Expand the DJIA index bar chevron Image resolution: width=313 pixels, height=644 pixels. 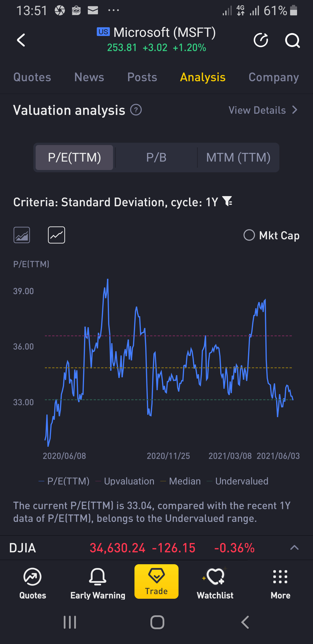294,548
